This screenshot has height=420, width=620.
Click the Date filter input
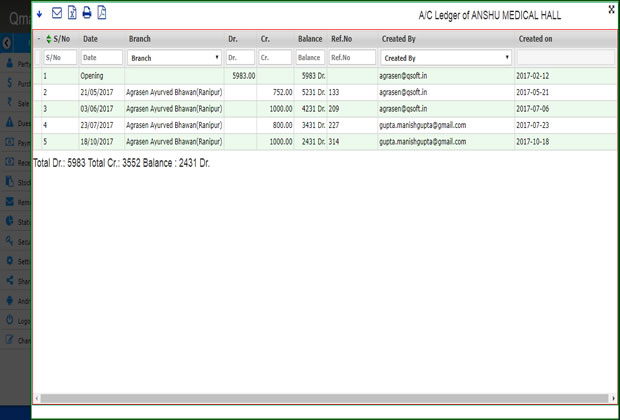point(102,57)
